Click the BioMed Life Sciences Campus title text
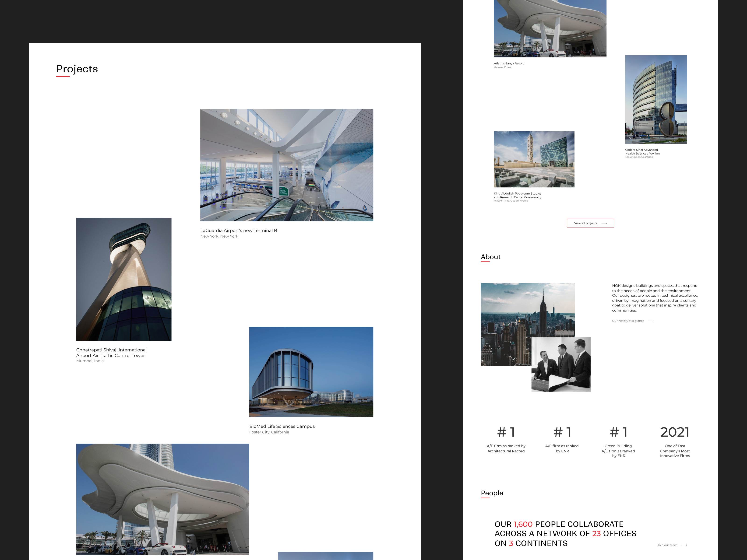Viewport: 747px width, 560px height. [x=282, y=426]
